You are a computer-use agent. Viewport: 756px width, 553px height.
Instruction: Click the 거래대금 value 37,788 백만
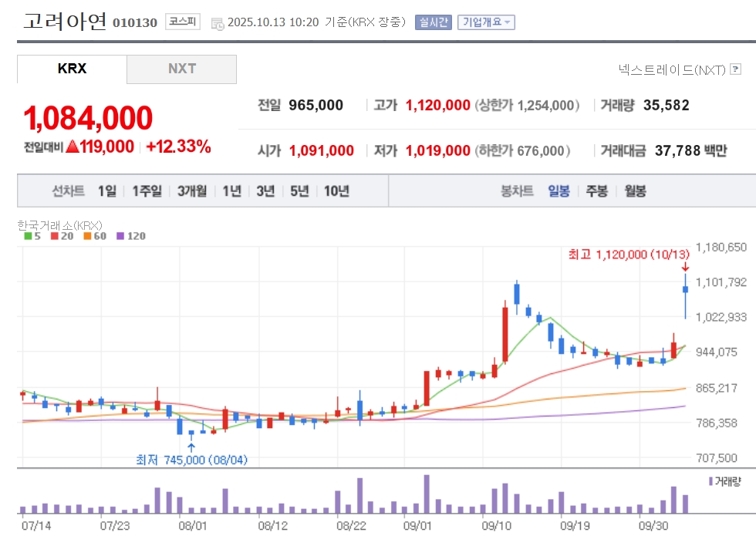click(691, 151)
